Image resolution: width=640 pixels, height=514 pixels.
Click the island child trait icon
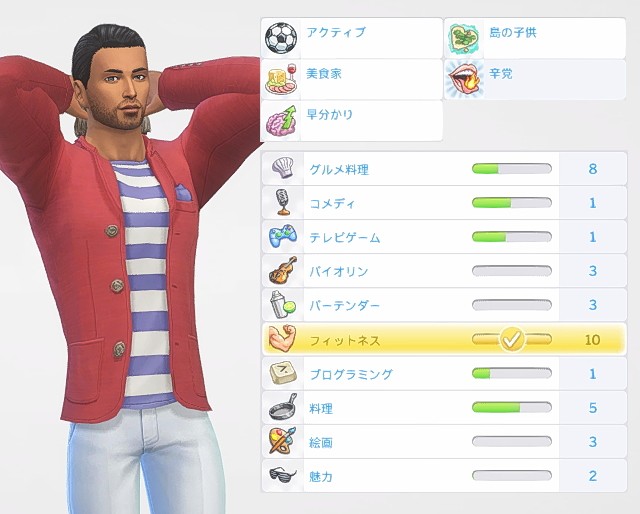pyautogui.click(x=464, y=40)
